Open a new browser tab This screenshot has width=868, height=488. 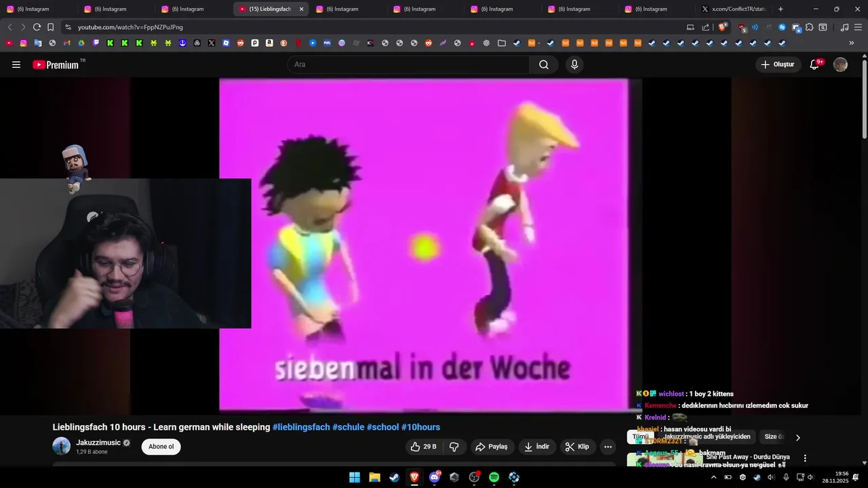tap(781, 9)
